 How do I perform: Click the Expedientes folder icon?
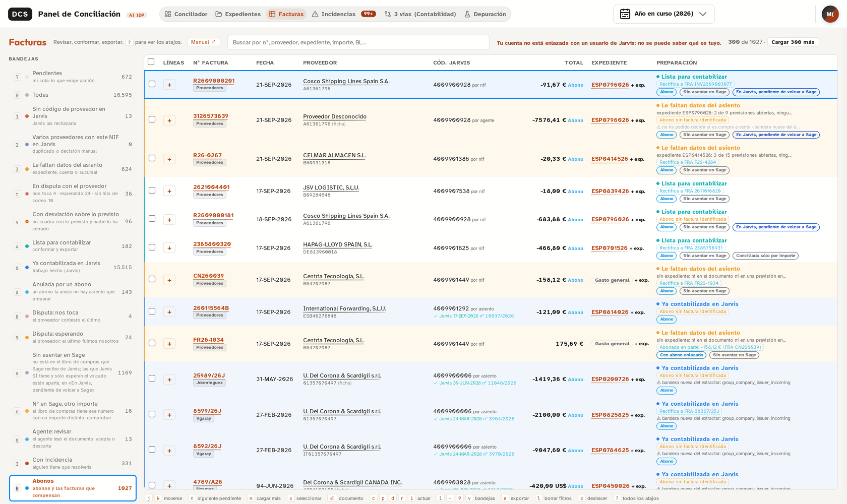(x=219, y=14)
